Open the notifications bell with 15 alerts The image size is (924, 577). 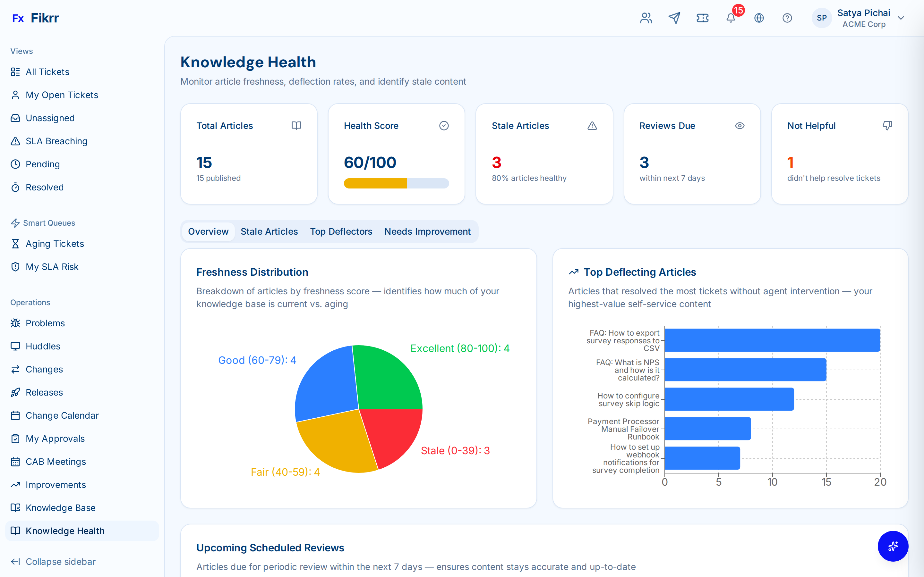(731, 18)
